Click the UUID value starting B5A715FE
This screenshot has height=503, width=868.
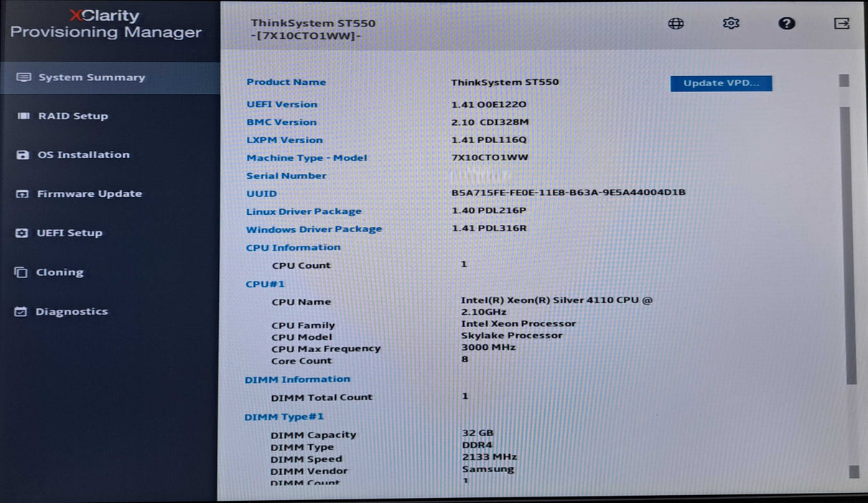pos(569,193)
